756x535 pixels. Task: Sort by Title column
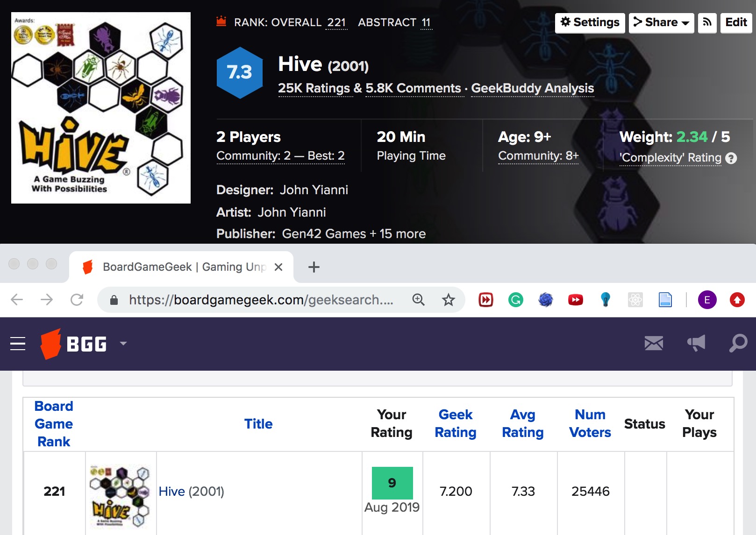[258, 424]
